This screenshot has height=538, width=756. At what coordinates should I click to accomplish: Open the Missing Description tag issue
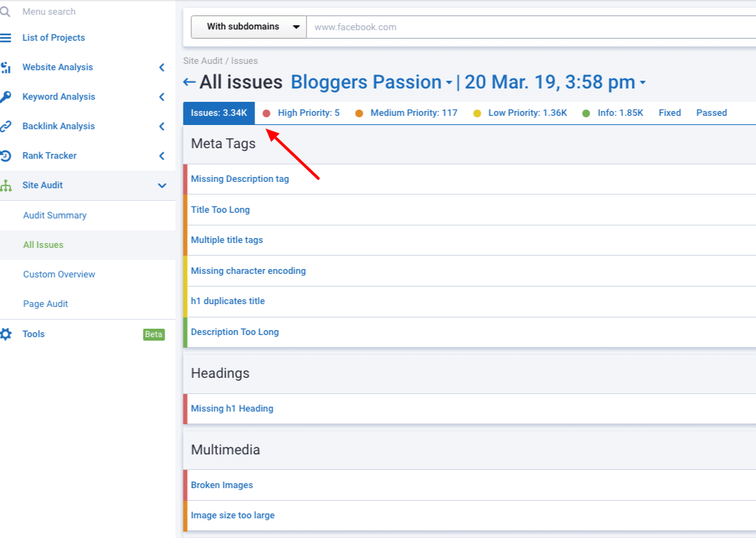pyautogui.click(x=240, y=179)
